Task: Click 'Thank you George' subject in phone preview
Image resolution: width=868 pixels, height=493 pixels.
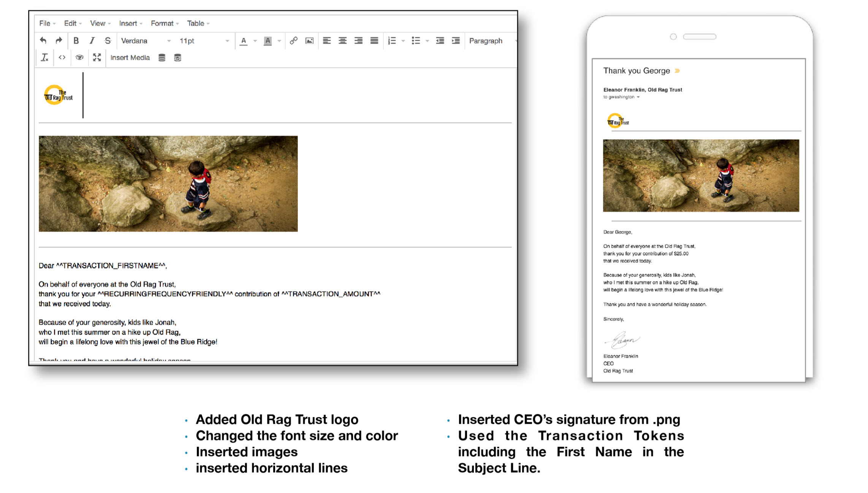Action: (637, 71)
